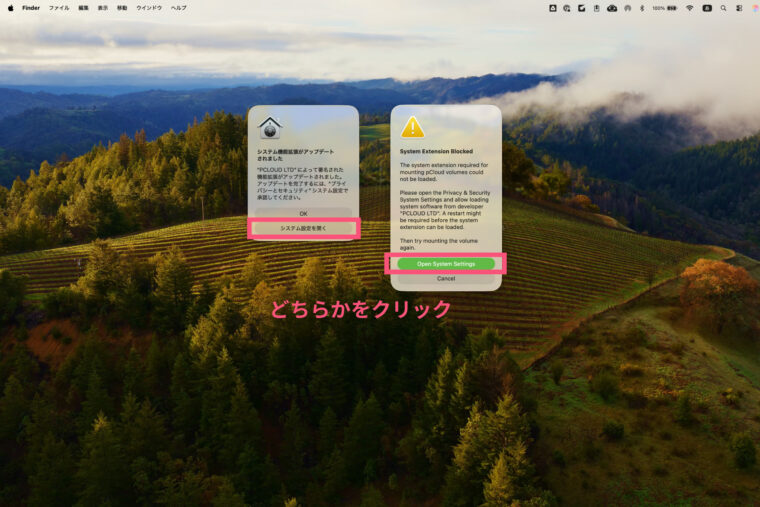Click the yellow warning triangle icon
The image size is (760, 507).
click(x=412, y=128)
